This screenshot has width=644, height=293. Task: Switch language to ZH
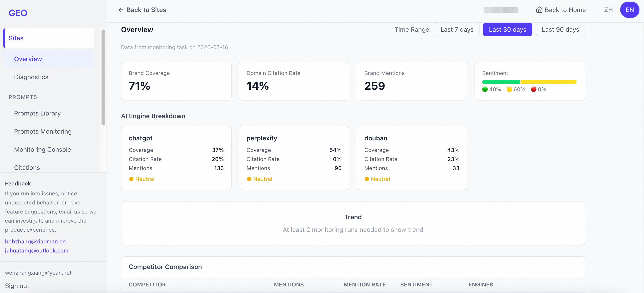click(608, 10)
